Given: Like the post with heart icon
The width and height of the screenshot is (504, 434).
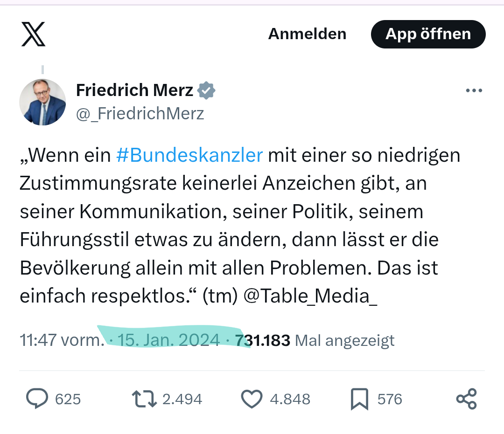Looking at the screenshot, I should coord(252,399).
